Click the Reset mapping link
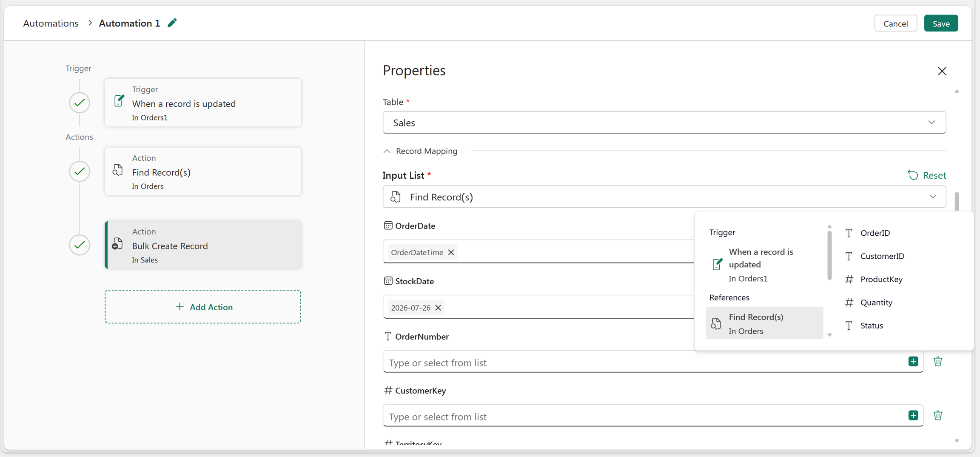This screenshot has height=457, width=980. click(927, 175)
